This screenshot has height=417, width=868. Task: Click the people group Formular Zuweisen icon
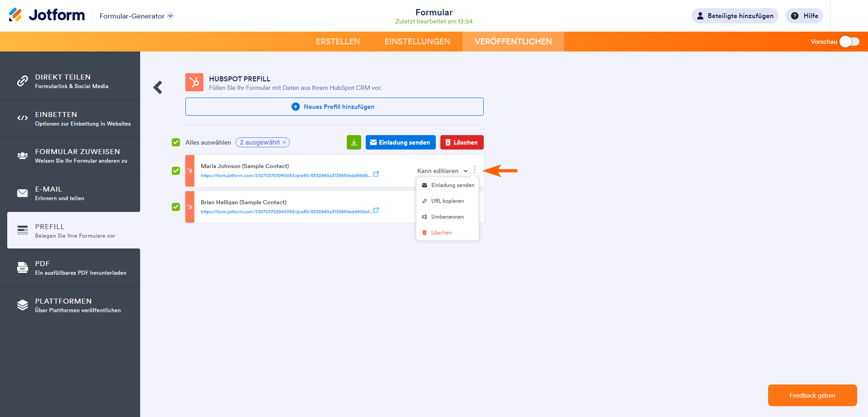23,156
